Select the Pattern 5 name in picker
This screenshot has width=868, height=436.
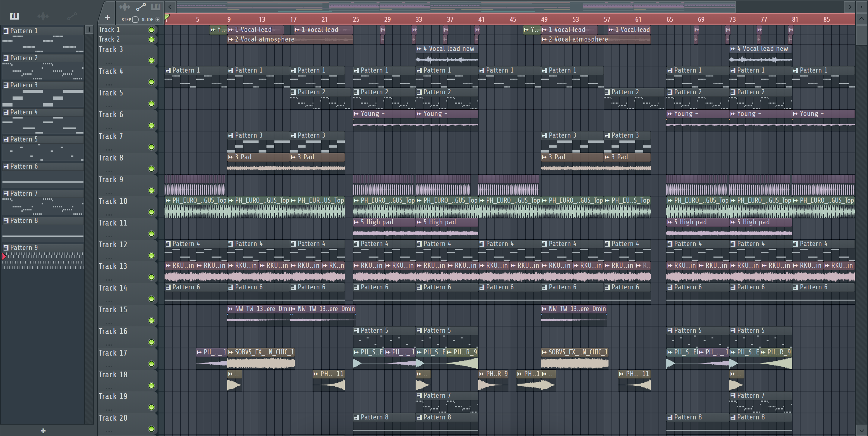point(24,139)
